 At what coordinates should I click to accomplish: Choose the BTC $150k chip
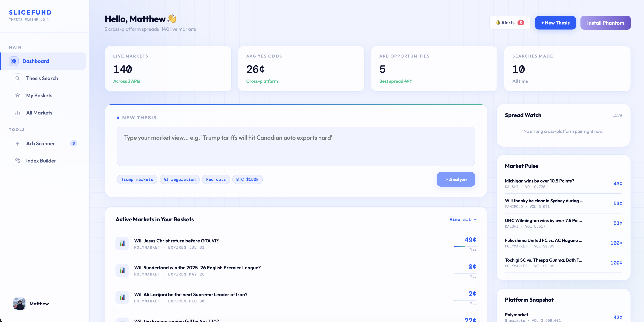[x=247, y=179]
